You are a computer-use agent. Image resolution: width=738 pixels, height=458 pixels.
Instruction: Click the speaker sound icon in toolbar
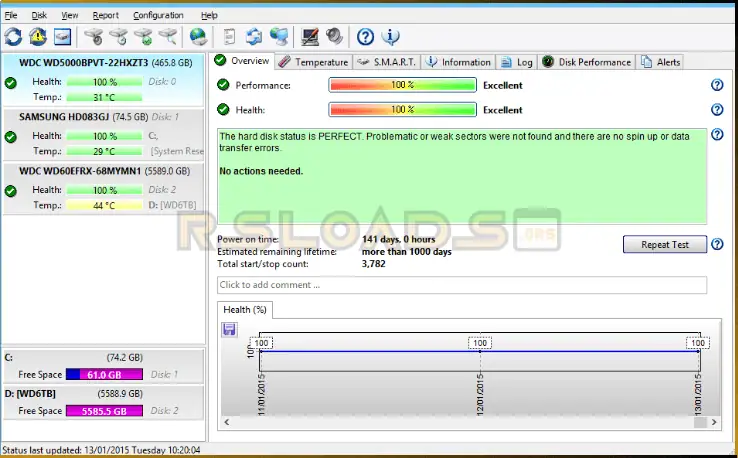[333, 37]
